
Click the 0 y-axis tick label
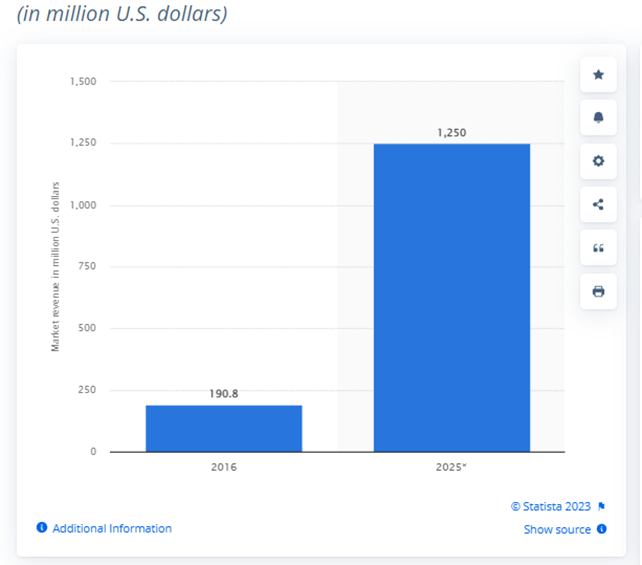coord(93,451)
